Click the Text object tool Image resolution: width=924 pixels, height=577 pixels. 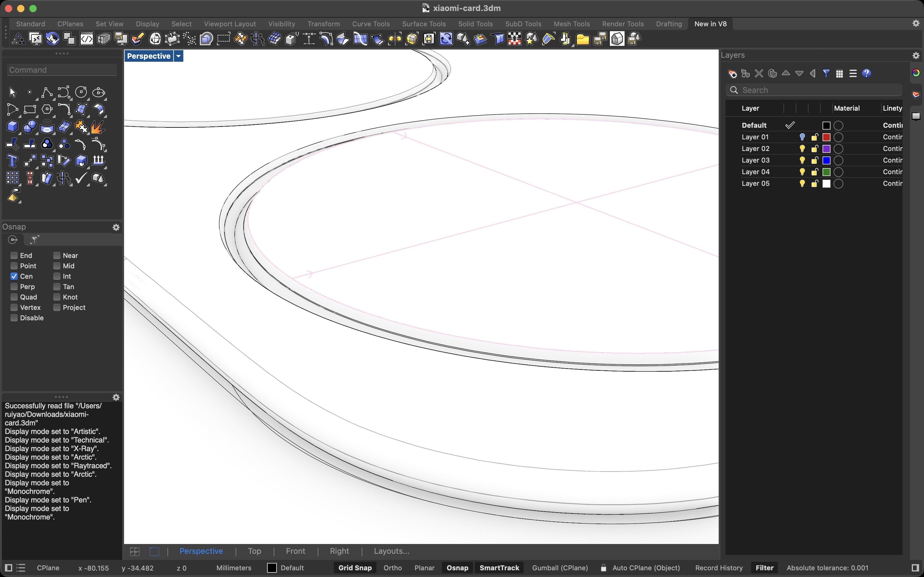12,161
